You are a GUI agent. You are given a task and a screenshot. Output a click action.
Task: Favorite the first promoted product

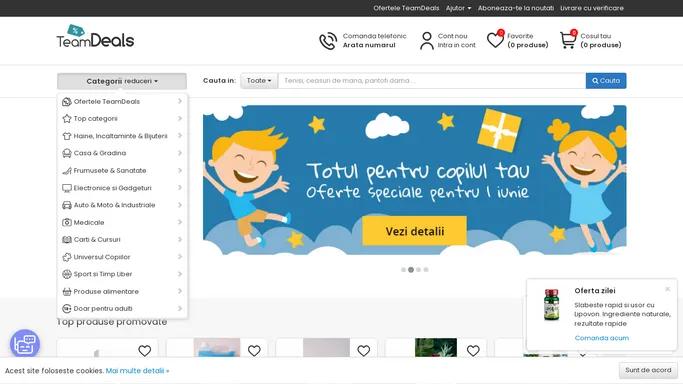point(145,350)
